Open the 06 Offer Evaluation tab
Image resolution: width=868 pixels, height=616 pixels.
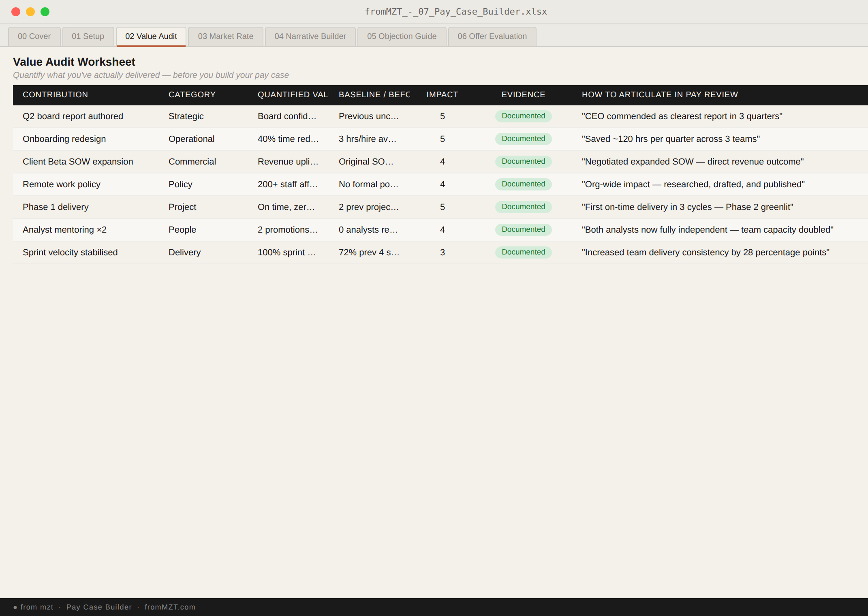[492, 36]
